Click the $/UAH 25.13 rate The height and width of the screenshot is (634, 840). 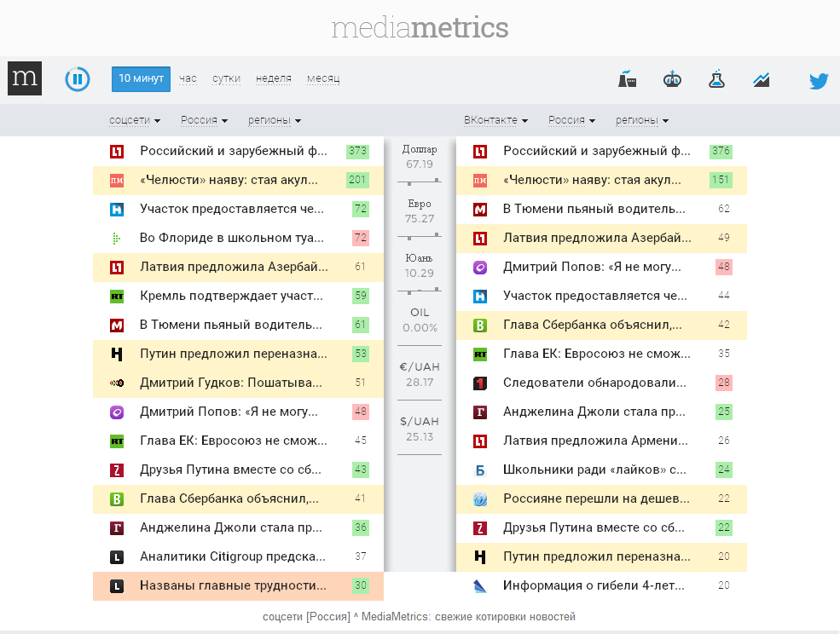pos(420,429)
